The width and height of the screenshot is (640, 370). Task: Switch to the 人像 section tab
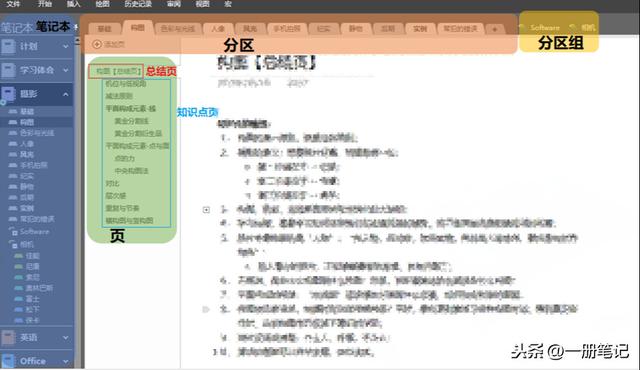pos(218,29)
